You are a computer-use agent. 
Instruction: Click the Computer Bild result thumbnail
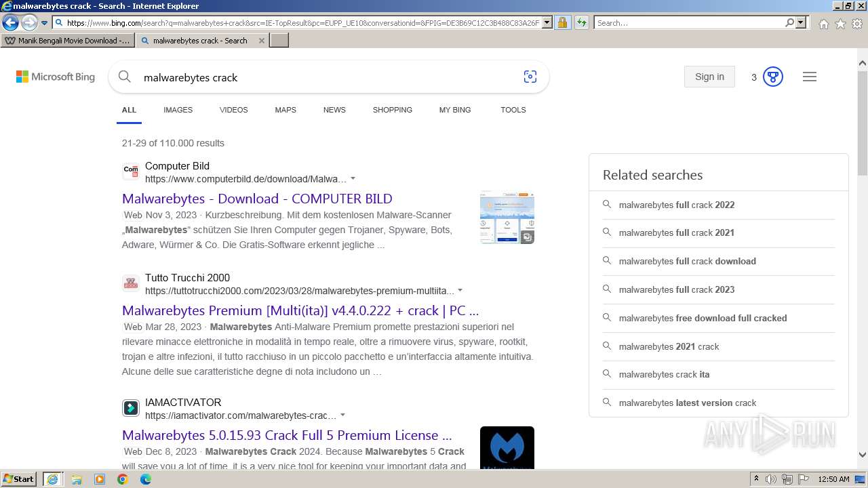pos(507,217)
